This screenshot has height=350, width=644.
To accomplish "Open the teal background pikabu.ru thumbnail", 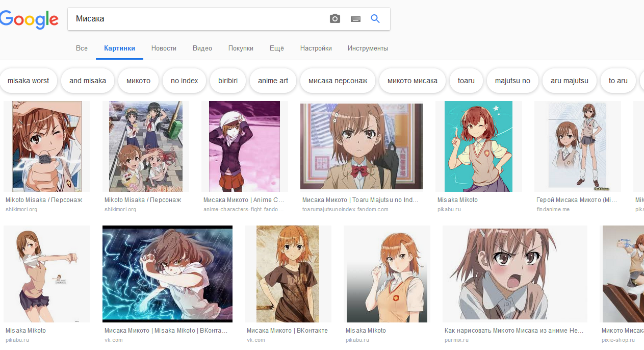I will 478,146.
